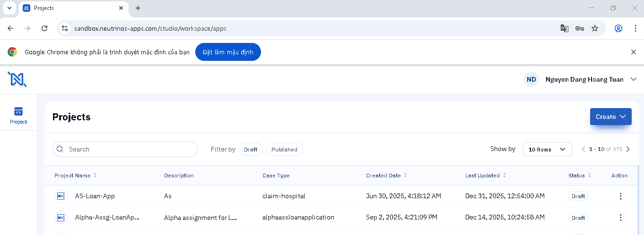Click the AS-Loan-App project icon
The image size is (644, 235).
(61, 196)
